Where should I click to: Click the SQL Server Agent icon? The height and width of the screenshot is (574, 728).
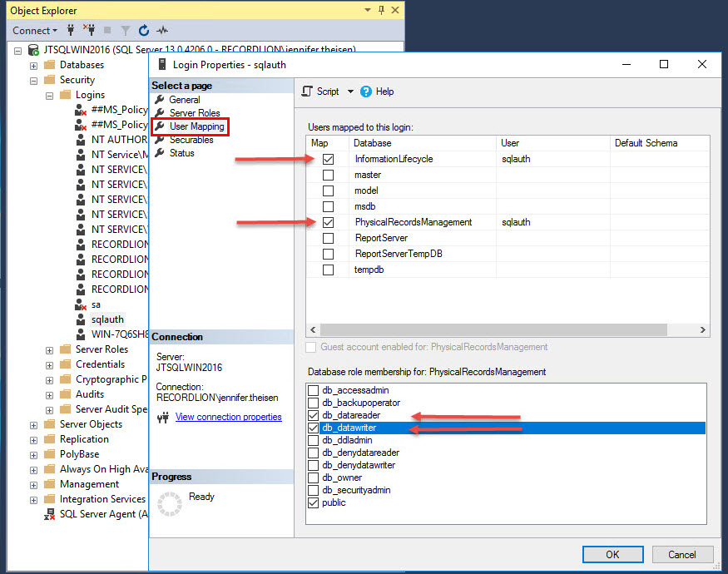pos(49,514)
